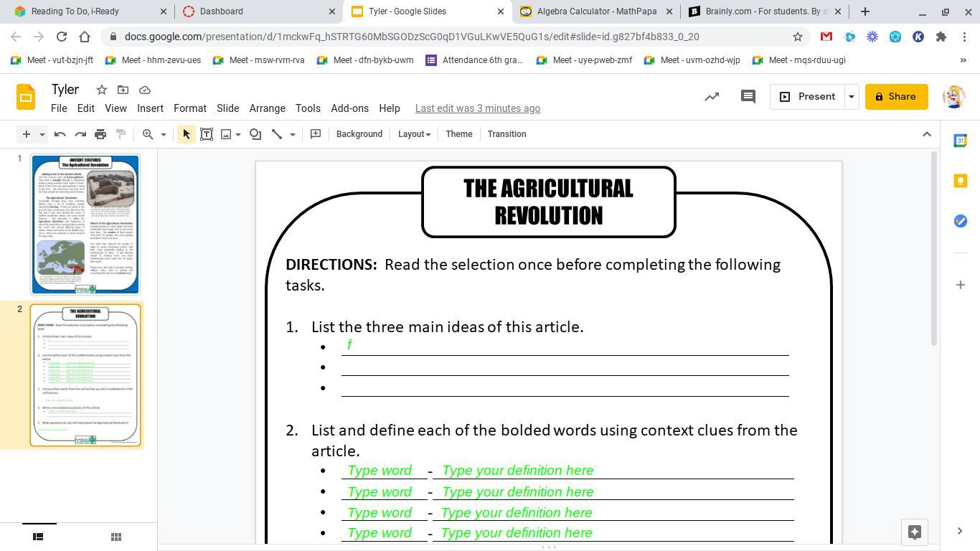The width and height of the screenshot is (980, 551).
Task: Bookmark this page with the star
Action: point(797,37)
